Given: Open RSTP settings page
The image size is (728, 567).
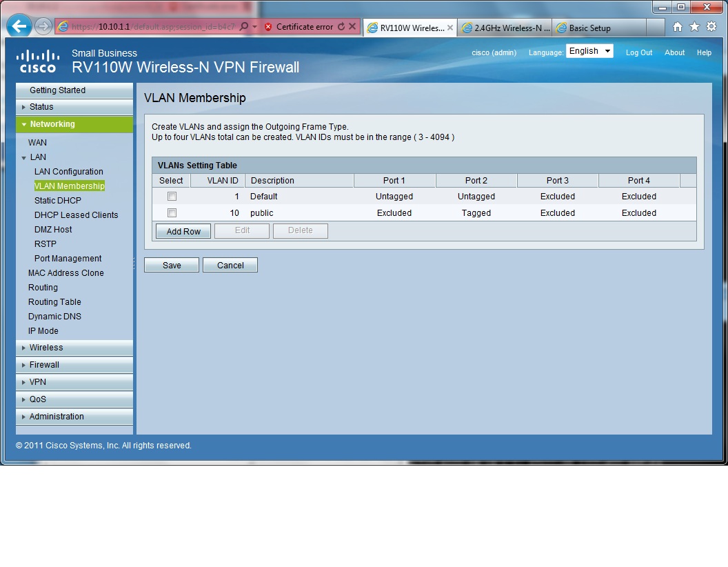Looking at the screenshot, I should (45, 243).
